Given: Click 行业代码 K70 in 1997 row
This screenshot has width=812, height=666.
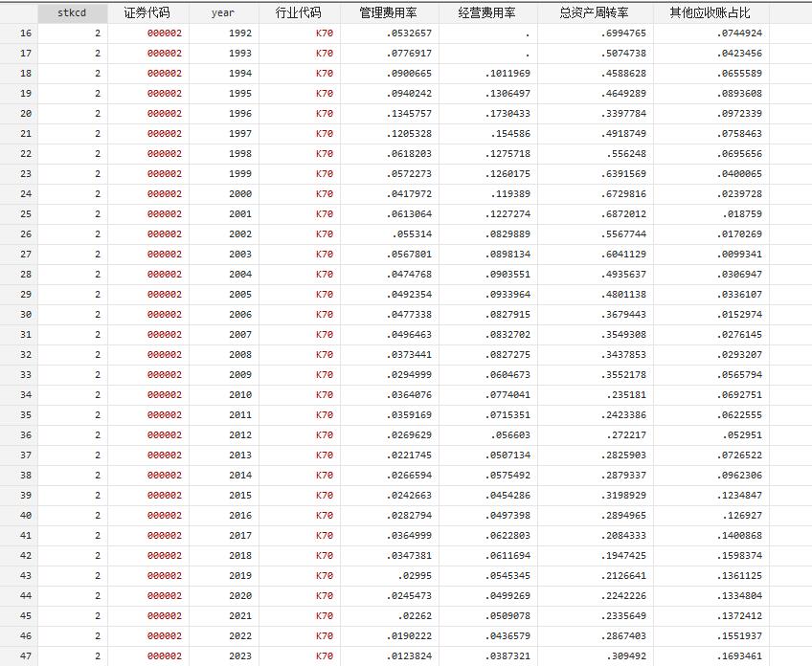Looking at the screenshot, I should click(x=325, y=134).
